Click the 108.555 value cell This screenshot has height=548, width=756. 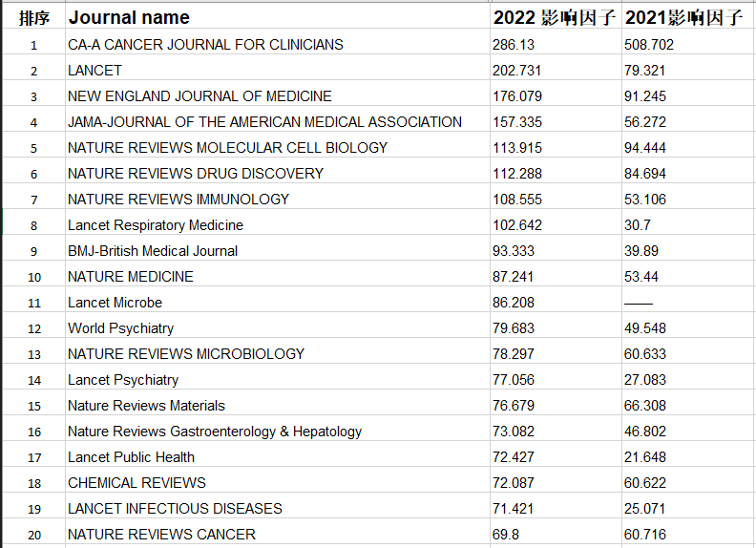556,196
